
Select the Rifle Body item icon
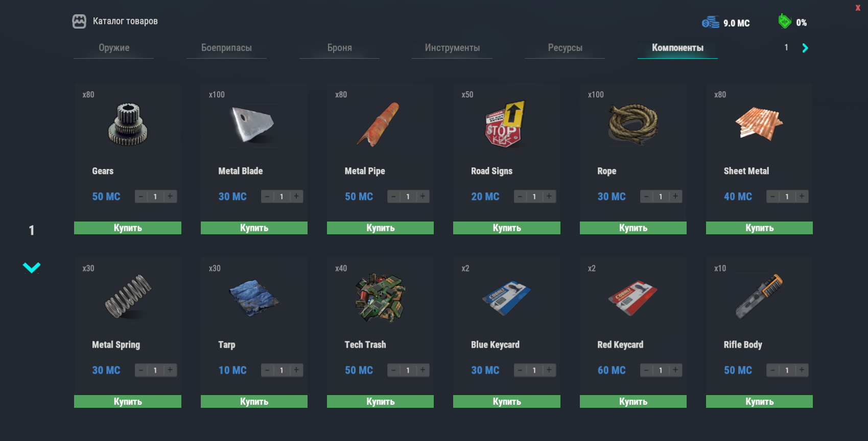point(759,297)
